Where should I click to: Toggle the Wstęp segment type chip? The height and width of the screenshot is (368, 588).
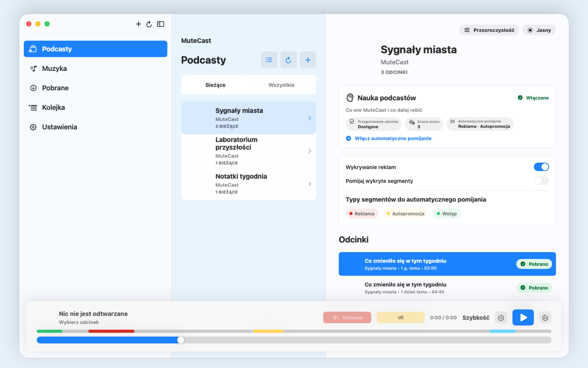point(447,214)
